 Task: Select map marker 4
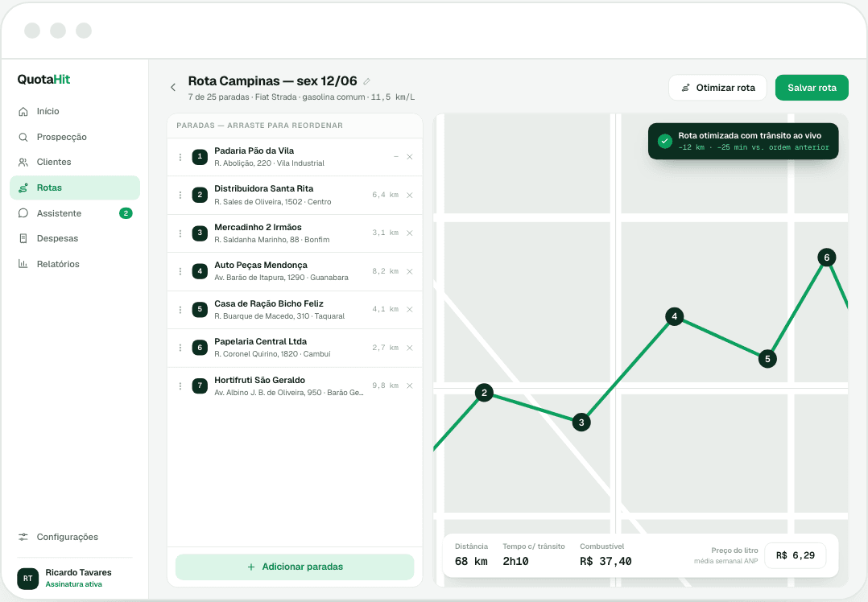(x=674, y=316)
